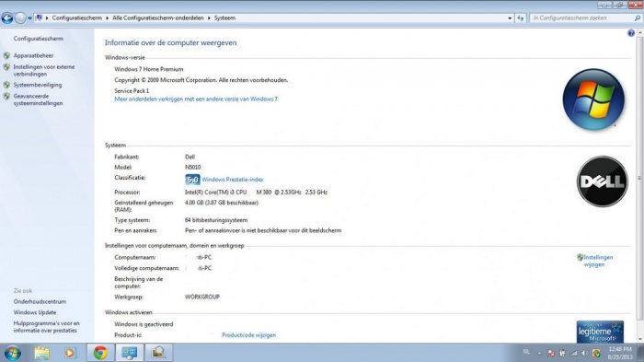Click the Windows 7 Home Premium text

[149, 69]
